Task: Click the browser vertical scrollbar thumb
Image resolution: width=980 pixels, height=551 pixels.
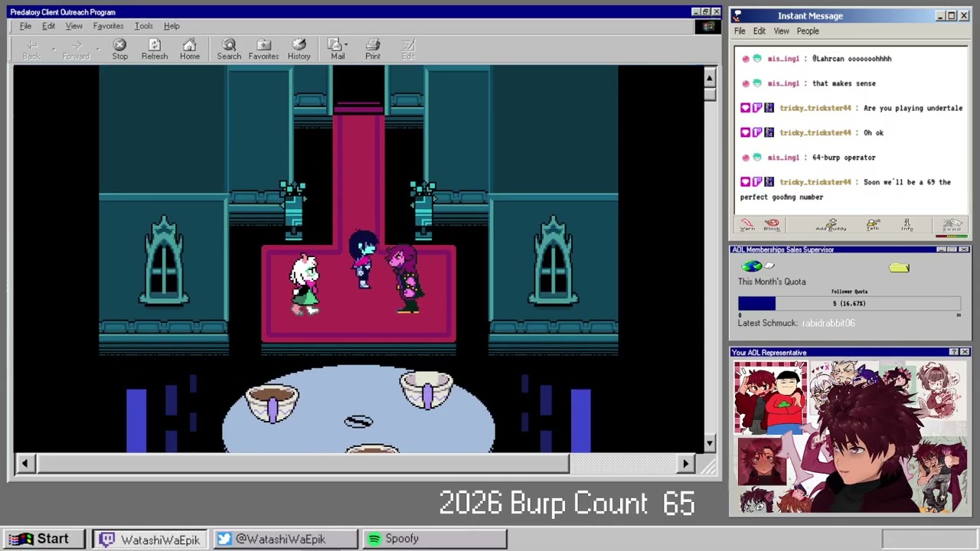Action: pos(710,94)
